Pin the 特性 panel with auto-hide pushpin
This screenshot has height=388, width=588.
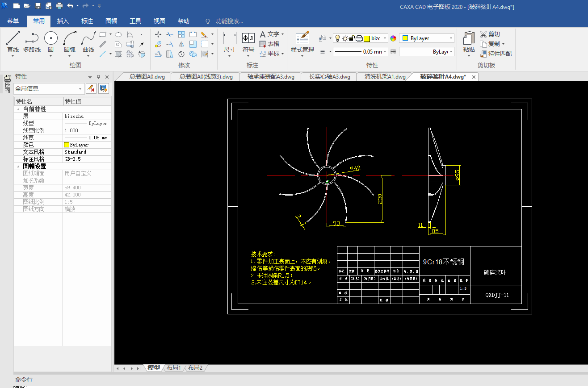[x=99, y=77]
